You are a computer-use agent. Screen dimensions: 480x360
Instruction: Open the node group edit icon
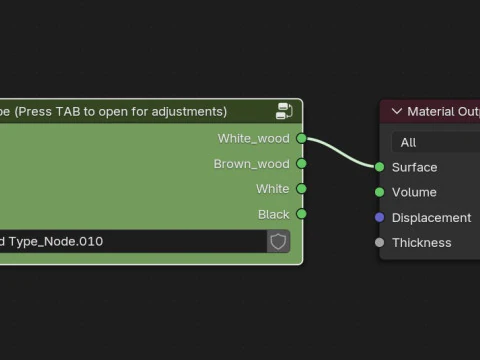284,111
